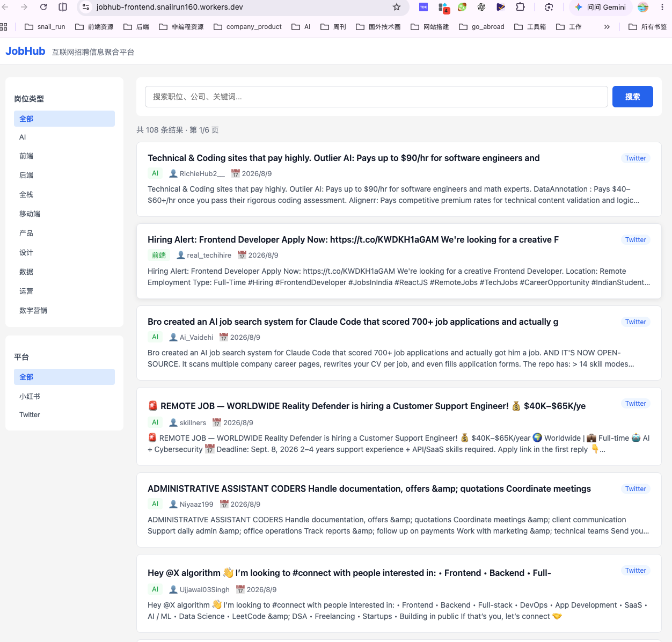672x642 pixels.
Task: Open the Claude Code job search post
Action: pyautogui.click(x=353, y=322)
